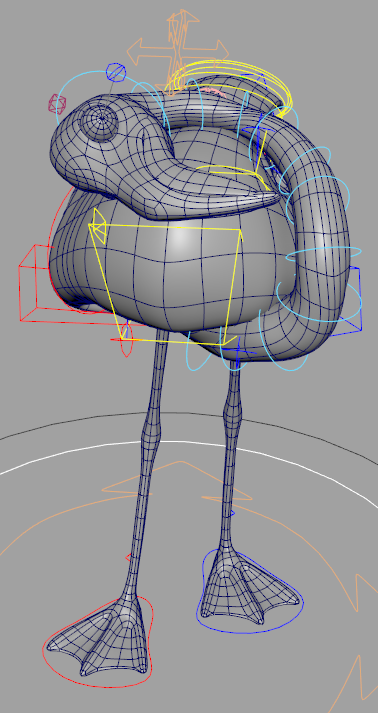
Task: Click the light blue ring around lower neck bend
Action: point(318,302)
